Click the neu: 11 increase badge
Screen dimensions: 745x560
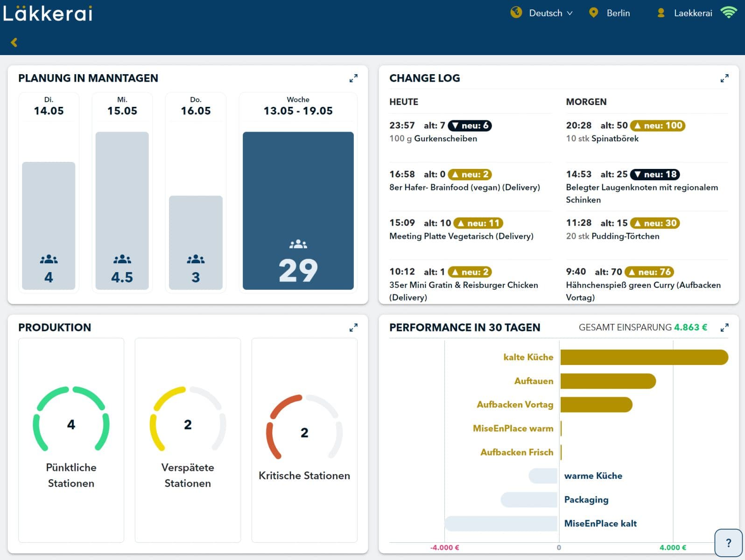tap(478, 223)
